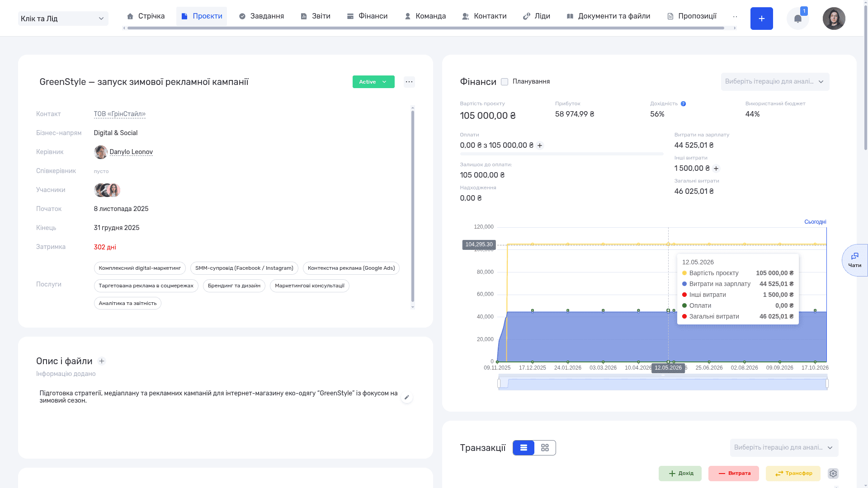Open transactions settings gear

(x=833, y=474)
